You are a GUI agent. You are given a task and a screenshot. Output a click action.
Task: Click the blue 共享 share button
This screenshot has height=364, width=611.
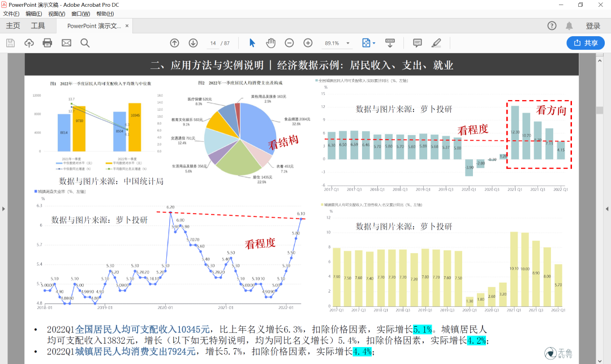[x=586, y=43]
